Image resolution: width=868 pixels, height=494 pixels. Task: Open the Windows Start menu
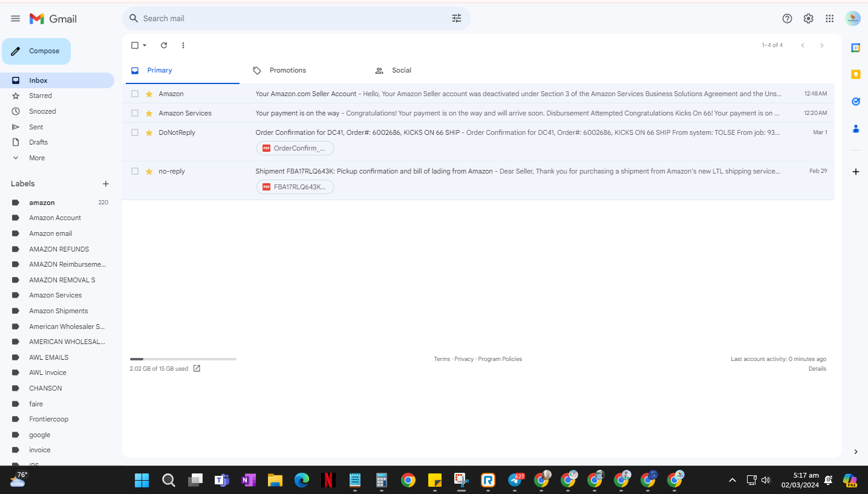tap(142, 480)
